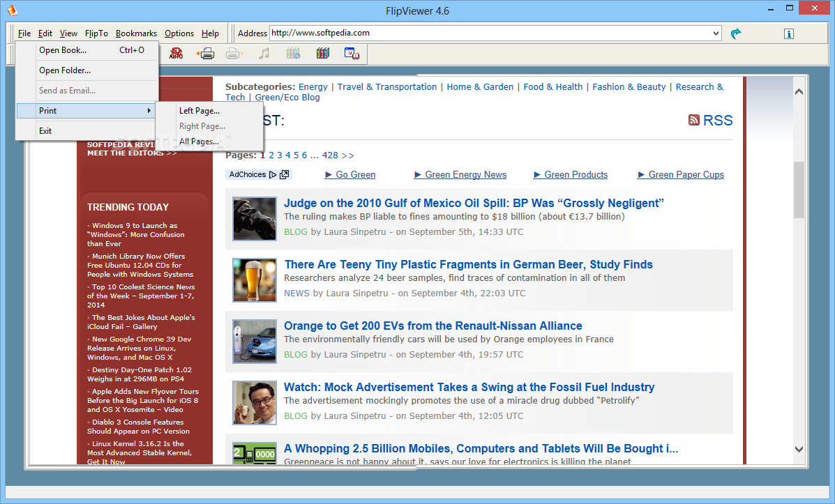The width and height of the screenshot is (835, 504).
Task: Open the Food & Health link
Action: pyautogui.click(x=552, y=86)
